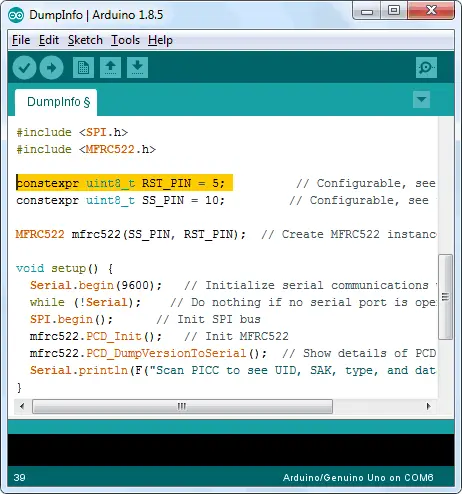Image resolution: width=462 pixels, height=494 pixels.
Task: Click the vertical scrollbar thumb
Action: point(445,297)
